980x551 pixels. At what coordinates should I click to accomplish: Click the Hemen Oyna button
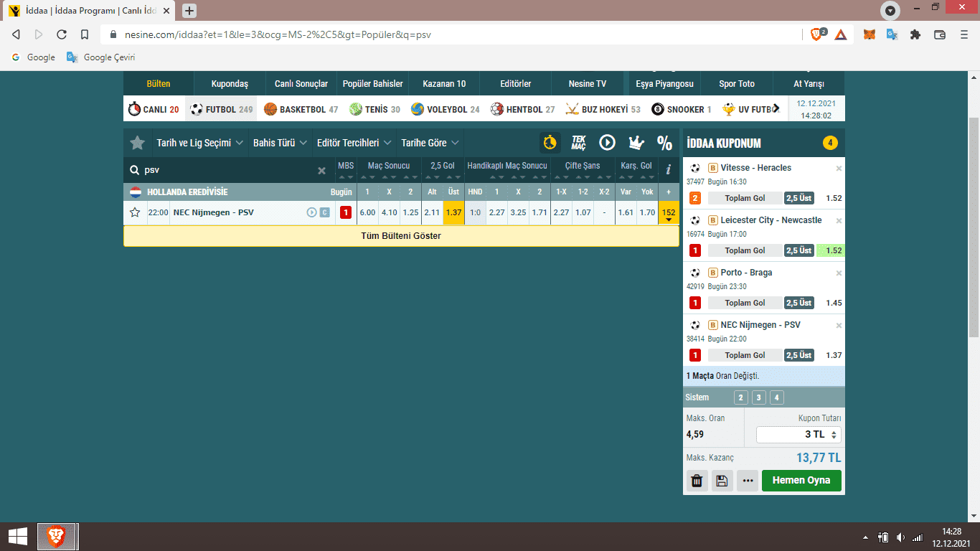point(801,481)
